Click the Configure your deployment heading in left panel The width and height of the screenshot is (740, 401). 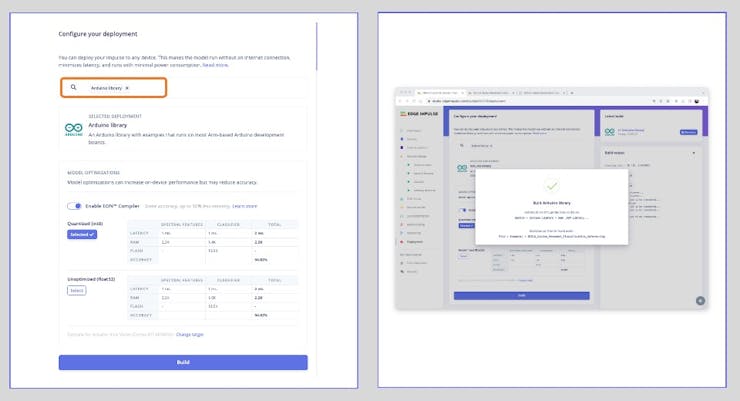click(x=98, y=34)
